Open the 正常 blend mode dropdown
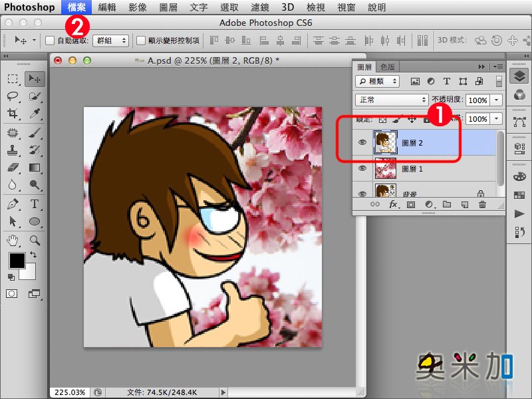 coord(391,100)
